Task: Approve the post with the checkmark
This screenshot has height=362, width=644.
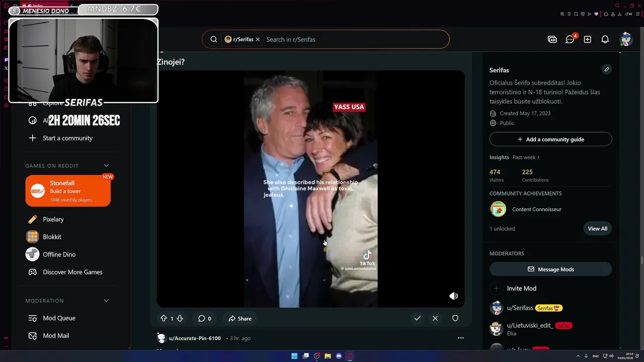Action: point(418,318)
